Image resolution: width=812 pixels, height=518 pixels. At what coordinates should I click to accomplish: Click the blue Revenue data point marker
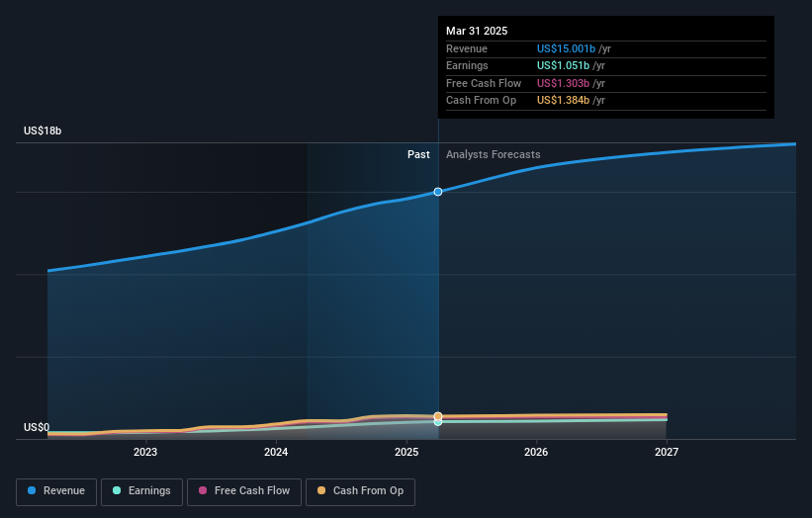point(438,192)
